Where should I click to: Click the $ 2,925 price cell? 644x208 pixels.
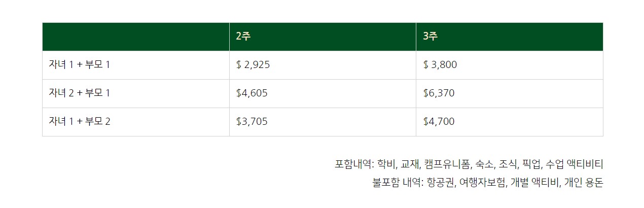[x=253, y=65]
